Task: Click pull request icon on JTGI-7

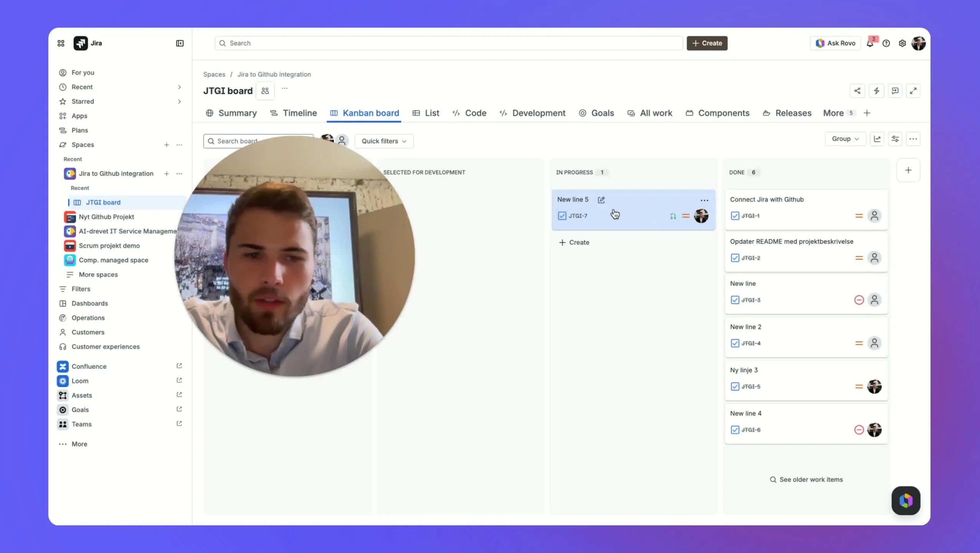Action: [x=673, y=216]
